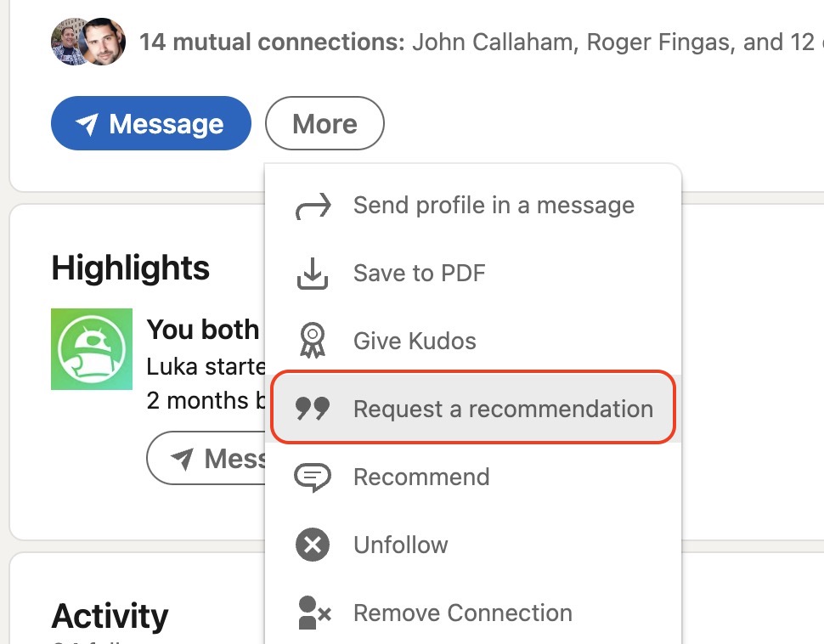Click the quotation marks recommendation icon
This screenshot has width=824, height=644.
[313, 410]
